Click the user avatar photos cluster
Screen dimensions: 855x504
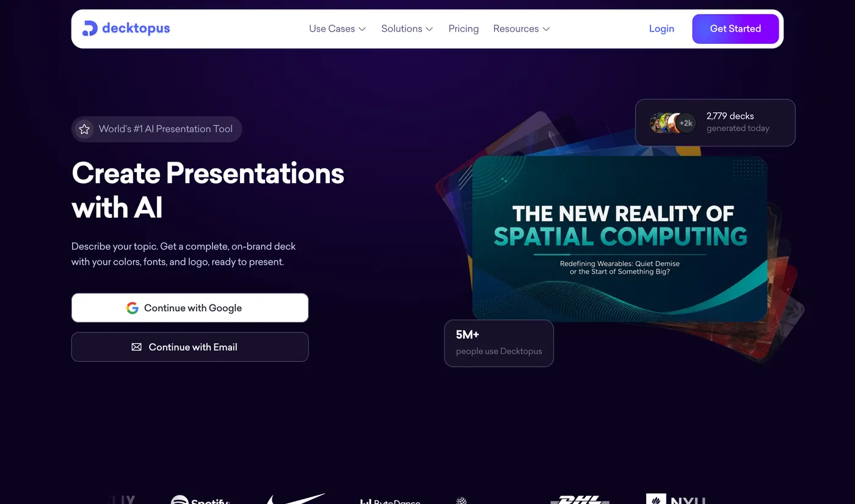click(664, 123)
